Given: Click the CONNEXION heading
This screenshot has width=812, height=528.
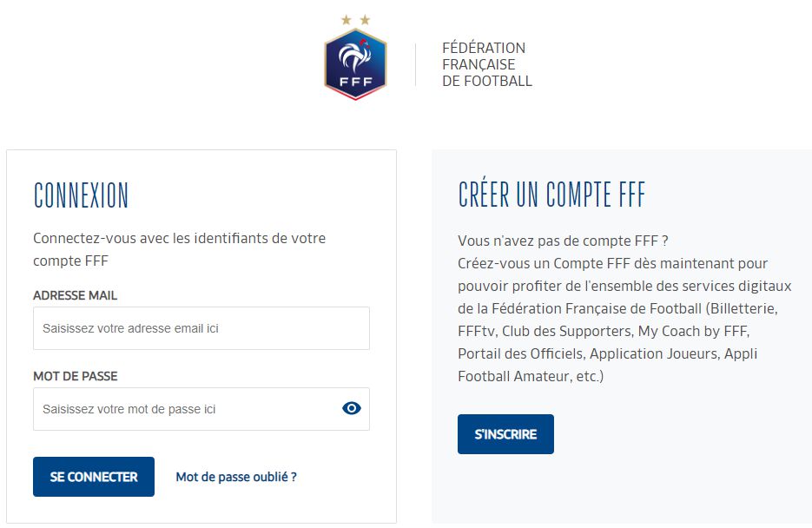Looking at the screenshot, I should pyautogui.click(x=81, y=195).
